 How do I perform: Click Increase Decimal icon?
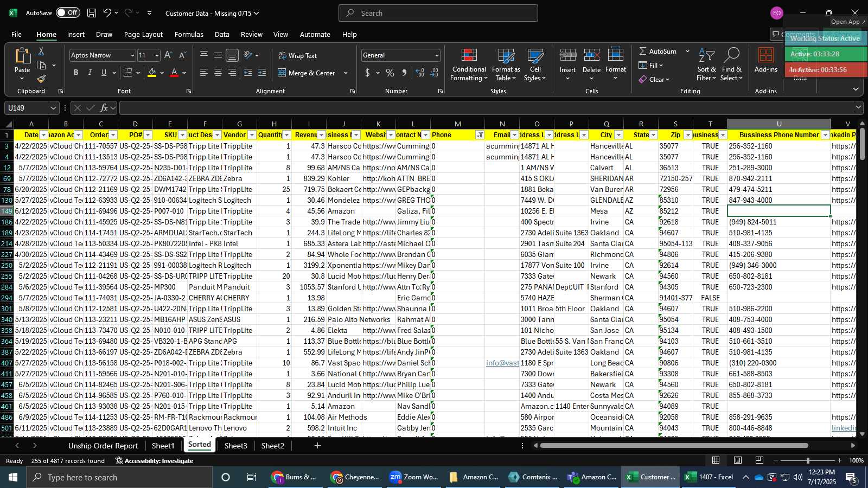(420, 73)
